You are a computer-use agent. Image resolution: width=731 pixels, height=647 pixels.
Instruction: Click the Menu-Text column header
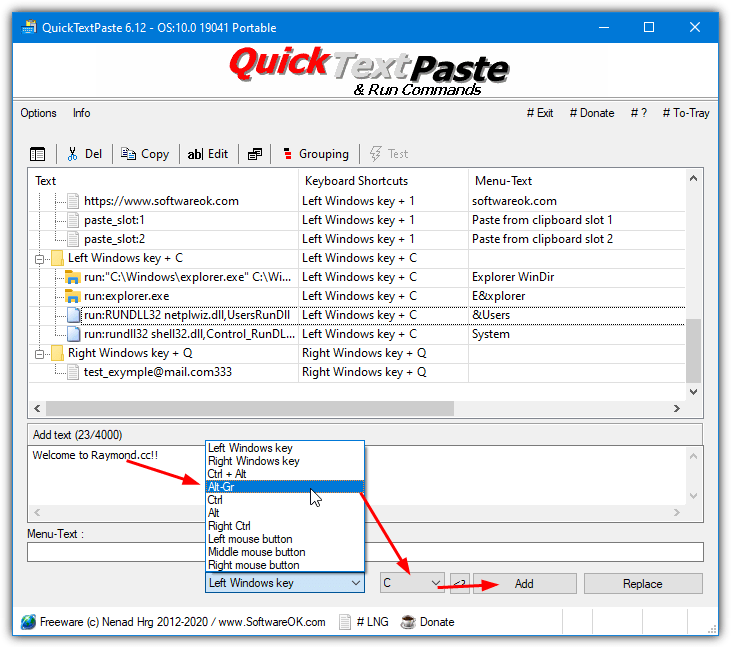[577, 181]
